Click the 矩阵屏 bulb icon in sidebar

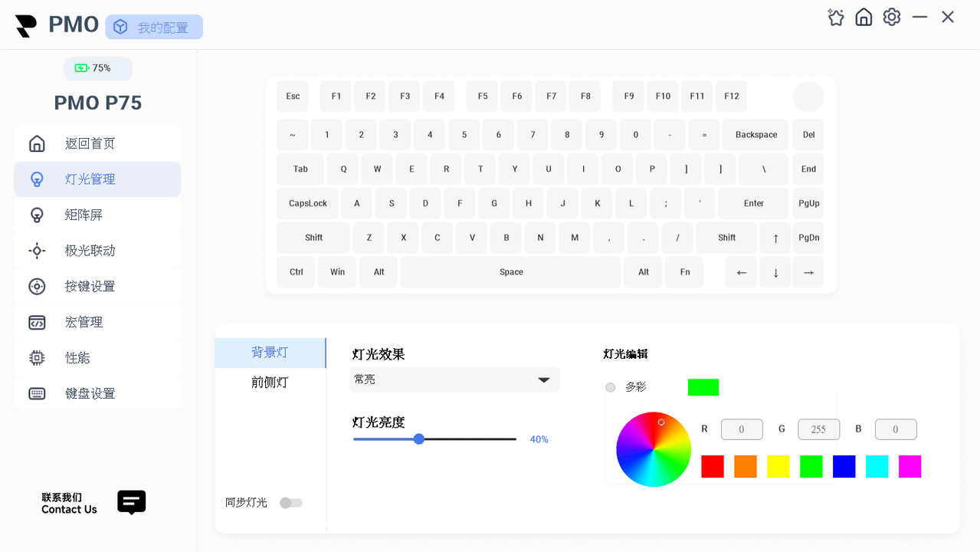click(37, 215)
